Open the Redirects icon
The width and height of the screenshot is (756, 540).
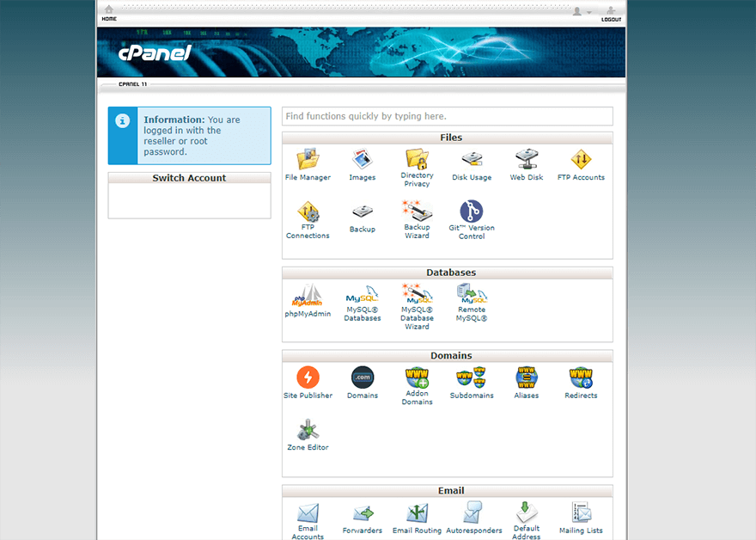pos(581,377)
